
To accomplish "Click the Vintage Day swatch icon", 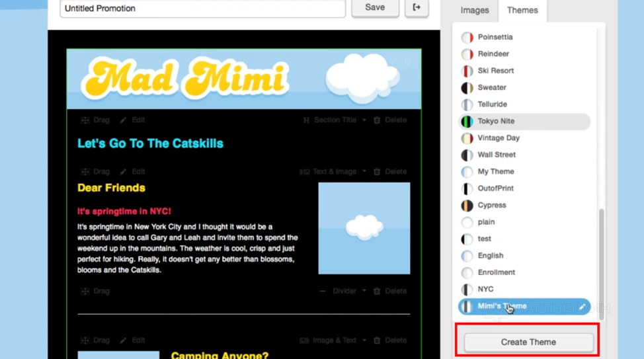I will coord(467,138).
